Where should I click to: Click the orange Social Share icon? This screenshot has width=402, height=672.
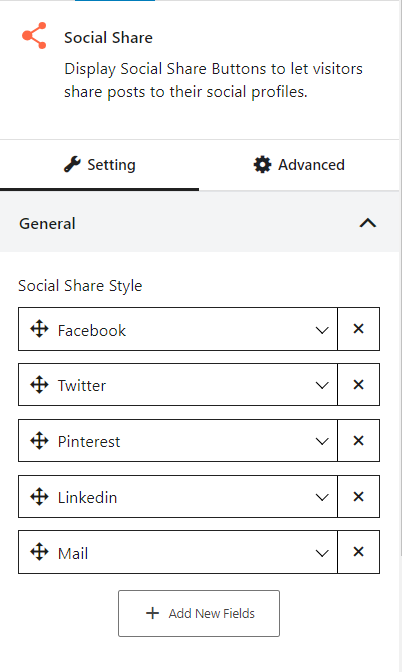34,36
